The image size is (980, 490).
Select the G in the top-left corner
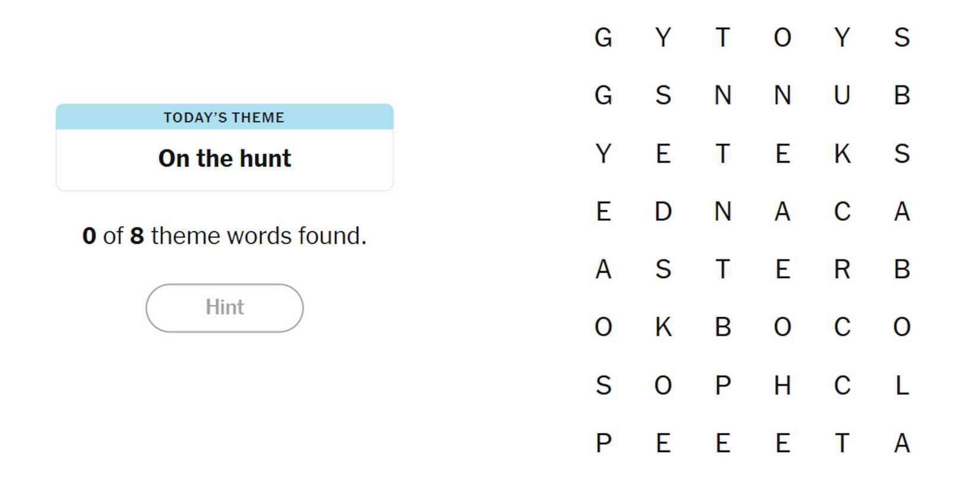pyautogui.click(x=603, y=37)
